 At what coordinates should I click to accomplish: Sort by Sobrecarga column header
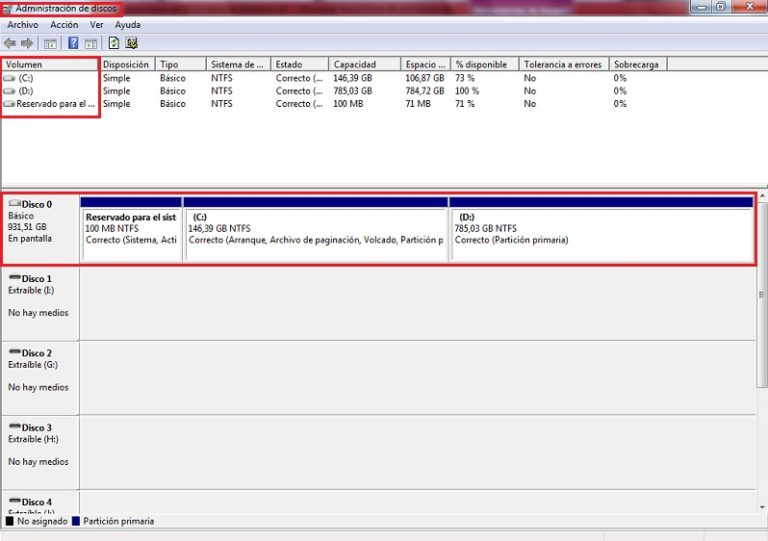click(x=638, y=64)
